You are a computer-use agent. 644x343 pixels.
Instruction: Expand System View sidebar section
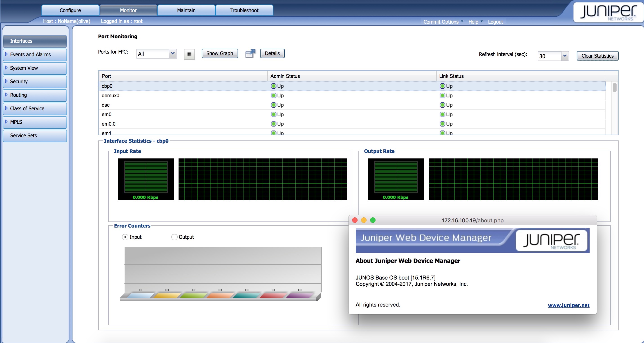(35, 68)
